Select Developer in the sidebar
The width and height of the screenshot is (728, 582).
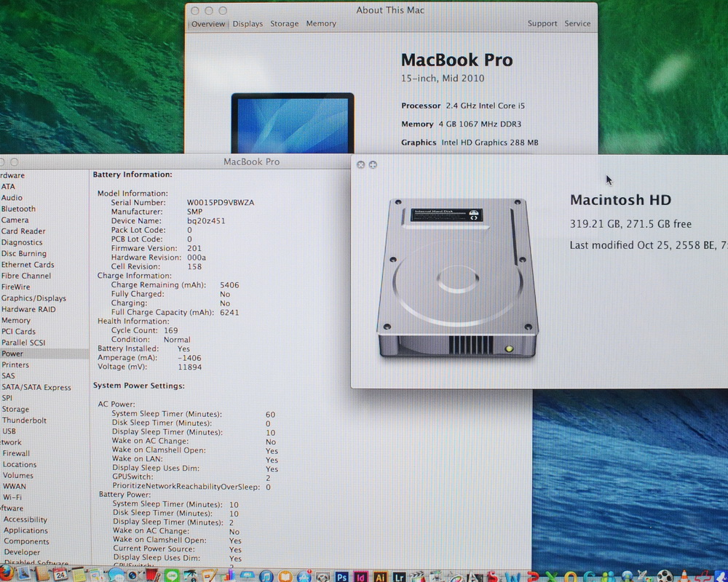click(x=23, y=552)
